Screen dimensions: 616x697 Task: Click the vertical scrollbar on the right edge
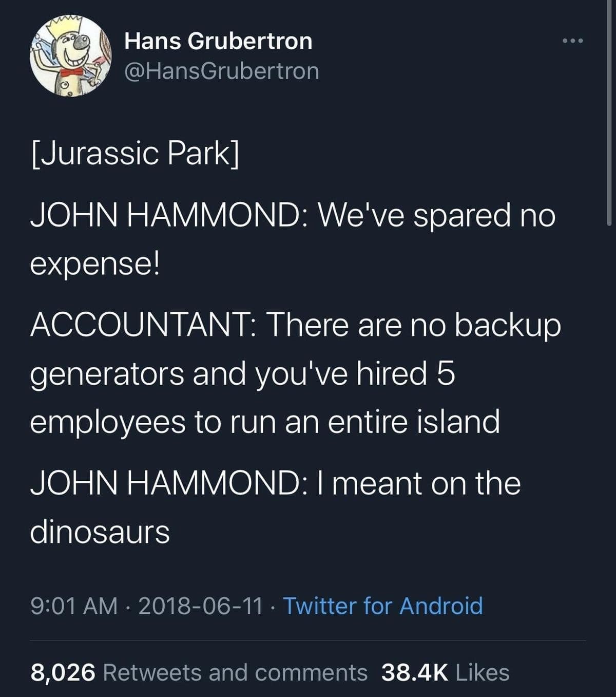click(x=609, y=113)
